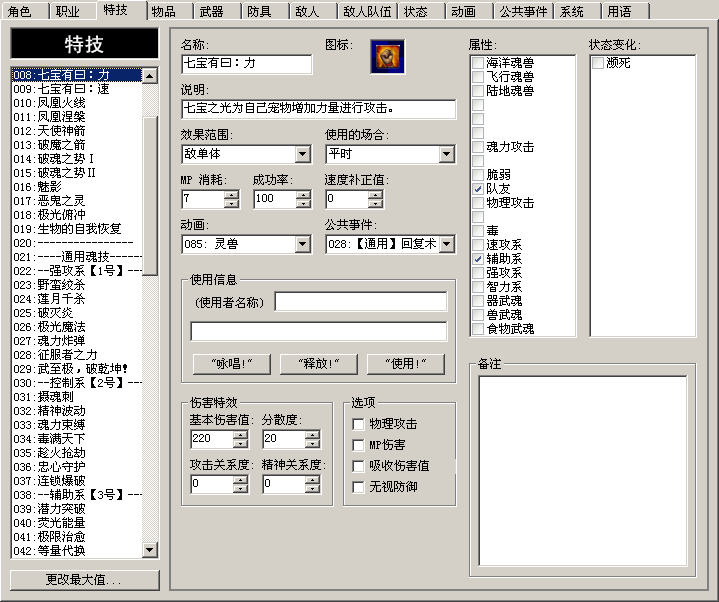
Task: Toggle the 器武魂 attribute checkbox
Action: pos(478,301)
